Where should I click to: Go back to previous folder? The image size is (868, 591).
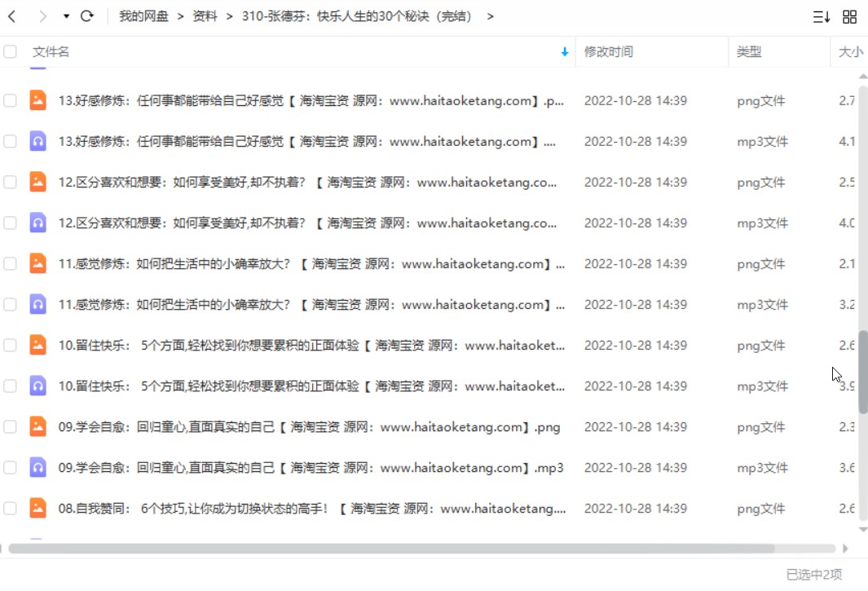point(11,16)
